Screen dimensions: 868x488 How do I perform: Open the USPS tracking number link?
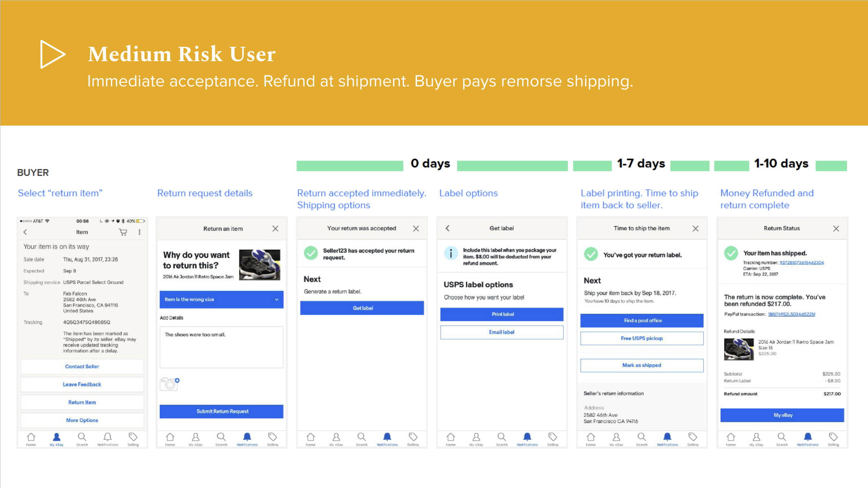coord(802,263)
